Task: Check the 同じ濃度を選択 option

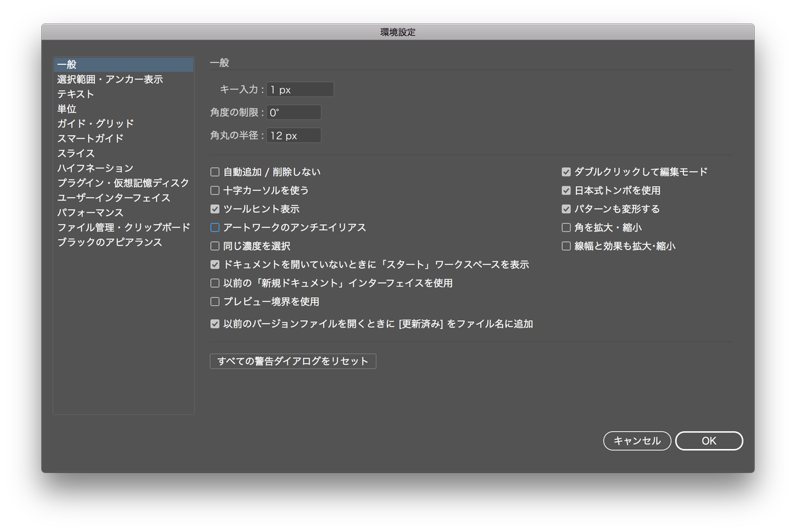Action: [x=214, y=245]
